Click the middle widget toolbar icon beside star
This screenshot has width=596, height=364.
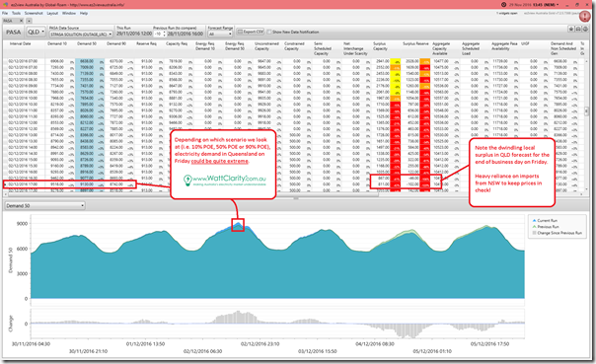pyautogui.click(x=578, y=29)
